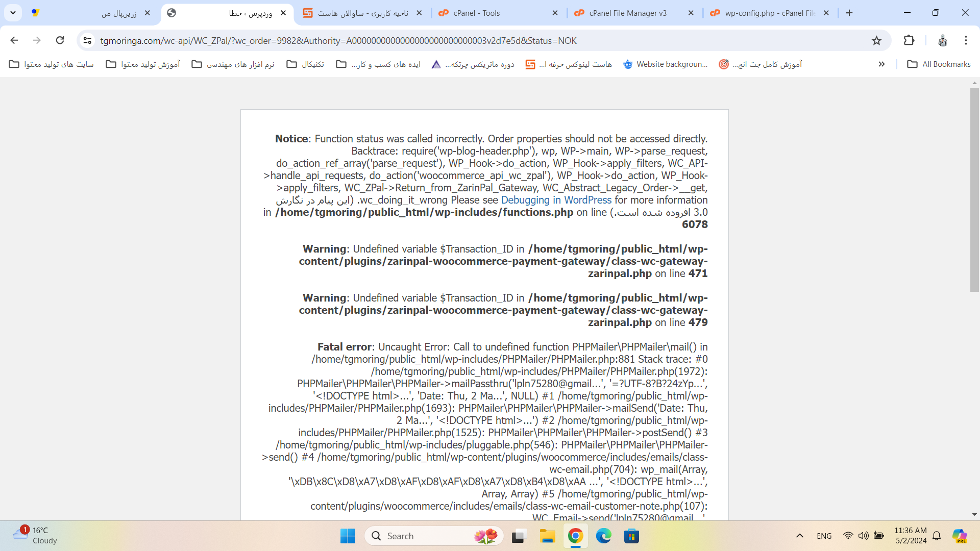980x551 pixels.
Task: Open Microsoft Edge from the taskbar
Action: (x=603, y=536)
